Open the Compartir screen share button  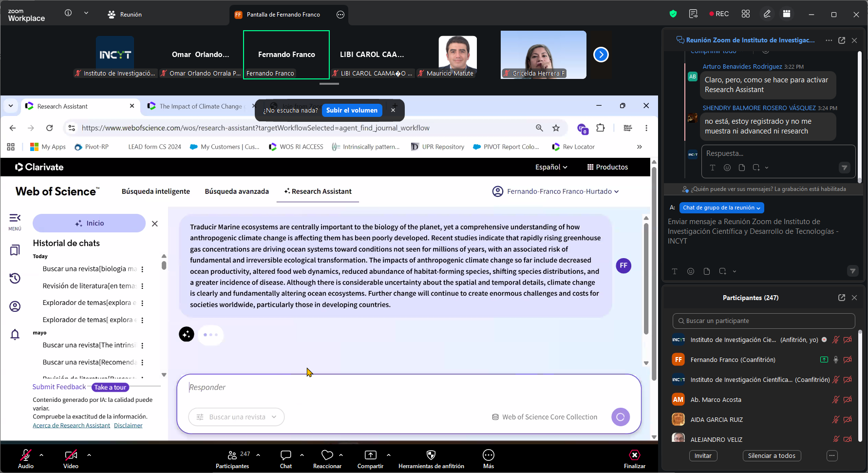[x=370, y=459]
